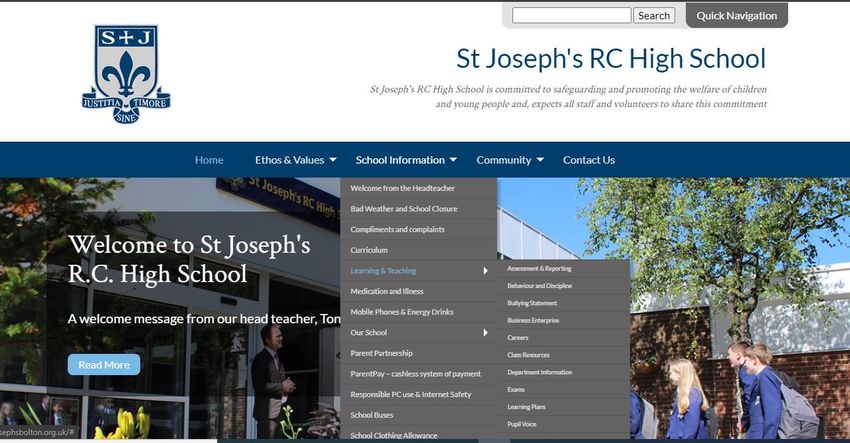This screenshot has height=443, width=850.
Task: Expand the School Information dropdown arrow
Action: (x=453, y=160)
